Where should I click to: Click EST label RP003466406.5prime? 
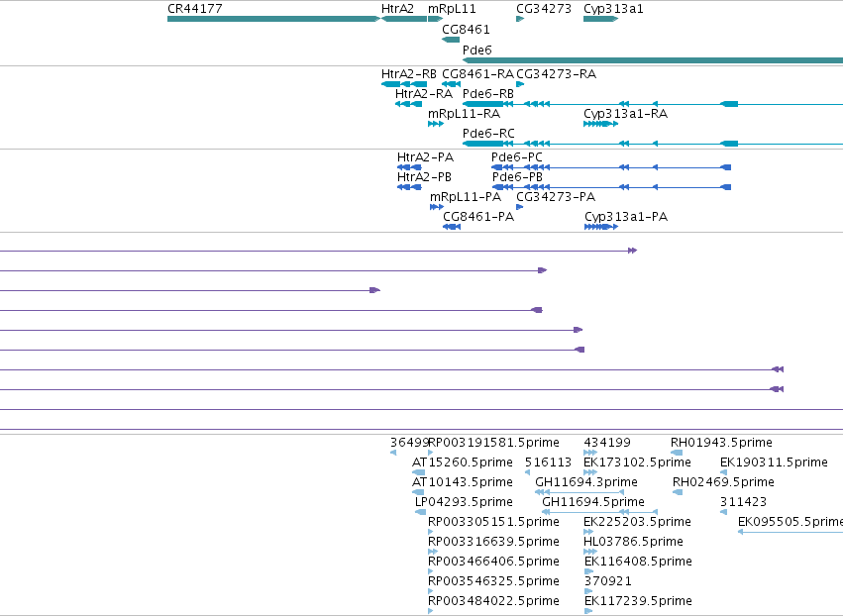tap(493, 562)
